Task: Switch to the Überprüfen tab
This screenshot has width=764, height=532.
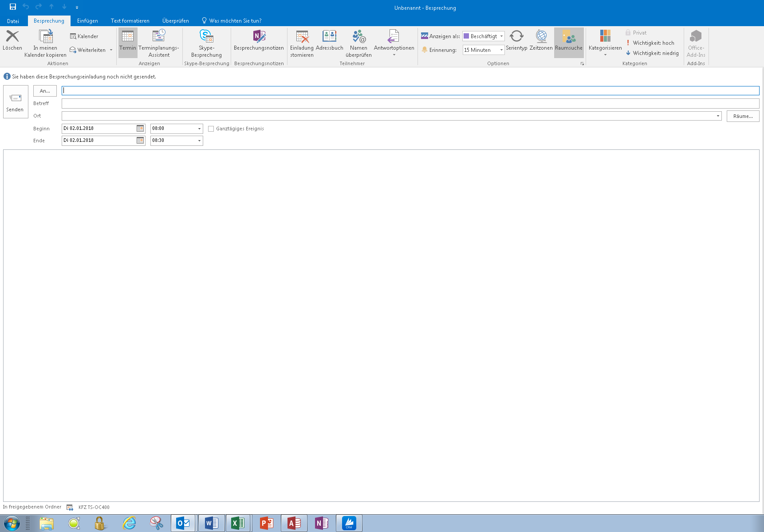Action: click(176, 21)
